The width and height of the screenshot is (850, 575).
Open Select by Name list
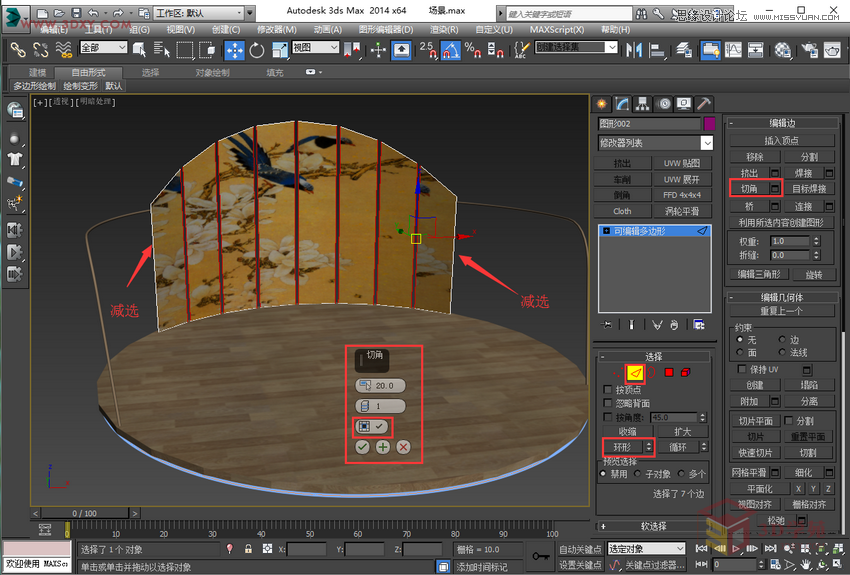tap(162, 50)
